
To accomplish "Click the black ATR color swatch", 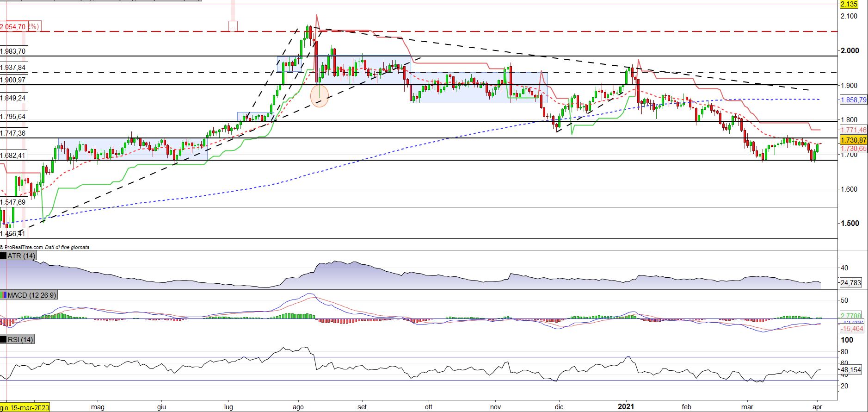I will click(x=4, y=256).
